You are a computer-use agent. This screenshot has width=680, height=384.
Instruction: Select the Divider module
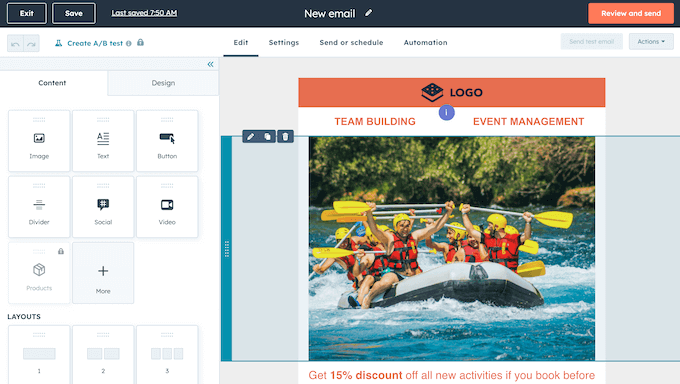click(39, 207)
